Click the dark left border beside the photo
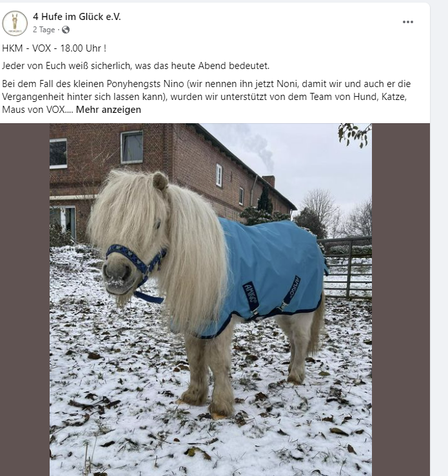Image resolution: width=448 pixels, height=476 pixels. click(25, 300)
